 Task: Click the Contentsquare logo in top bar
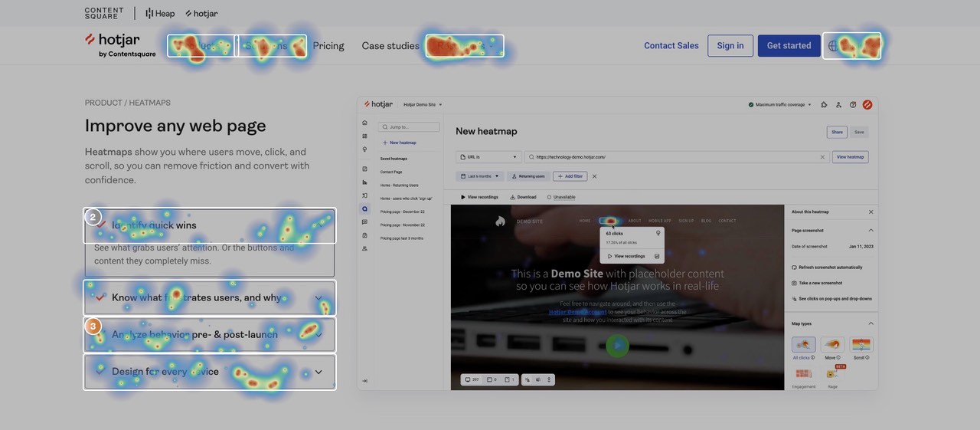coord(103,13)
